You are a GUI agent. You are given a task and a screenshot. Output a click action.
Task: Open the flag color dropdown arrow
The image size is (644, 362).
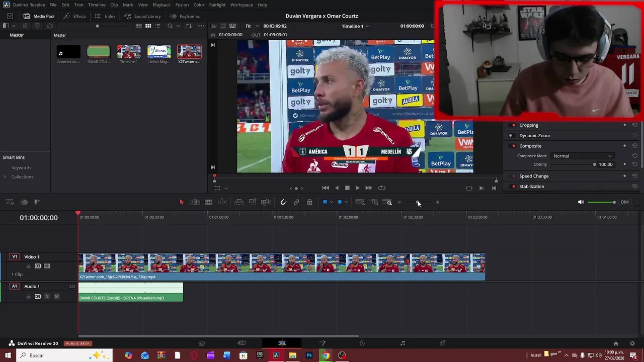[x=331, y=202]
